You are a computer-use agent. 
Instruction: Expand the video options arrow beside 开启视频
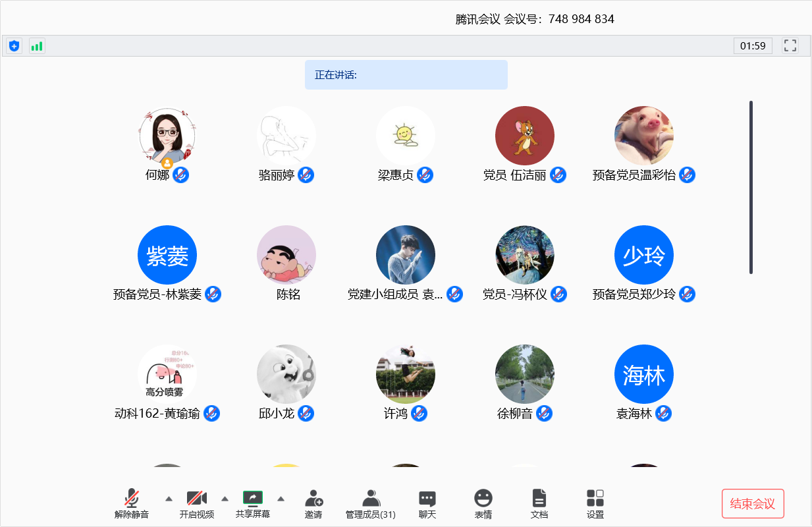pos(225,498)
